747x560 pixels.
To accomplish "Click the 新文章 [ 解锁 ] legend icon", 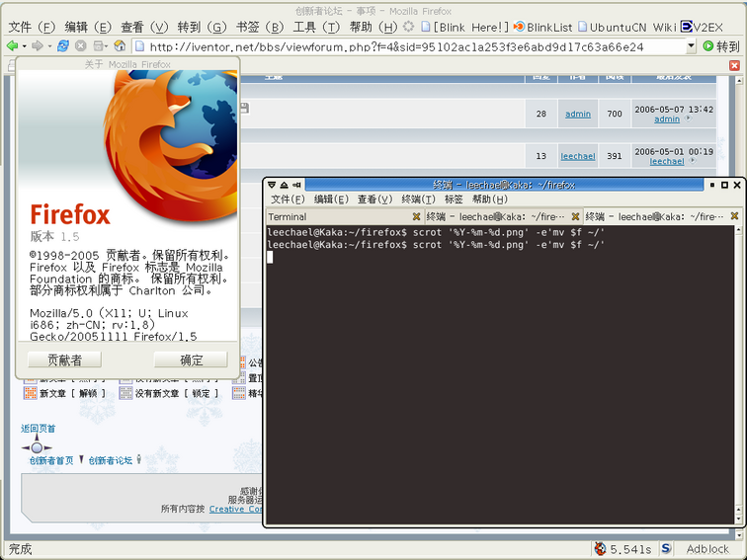I will click(31, 393).
